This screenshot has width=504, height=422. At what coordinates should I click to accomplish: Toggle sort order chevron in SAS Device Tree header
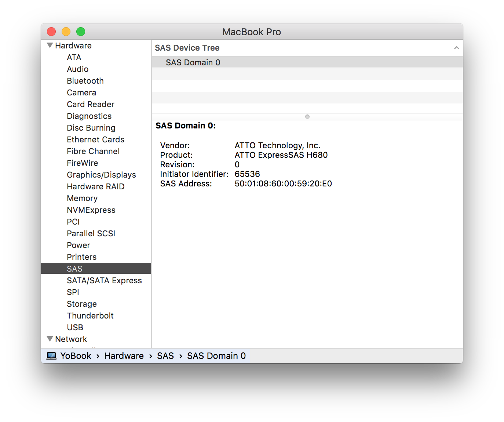(x=456, y=48)
